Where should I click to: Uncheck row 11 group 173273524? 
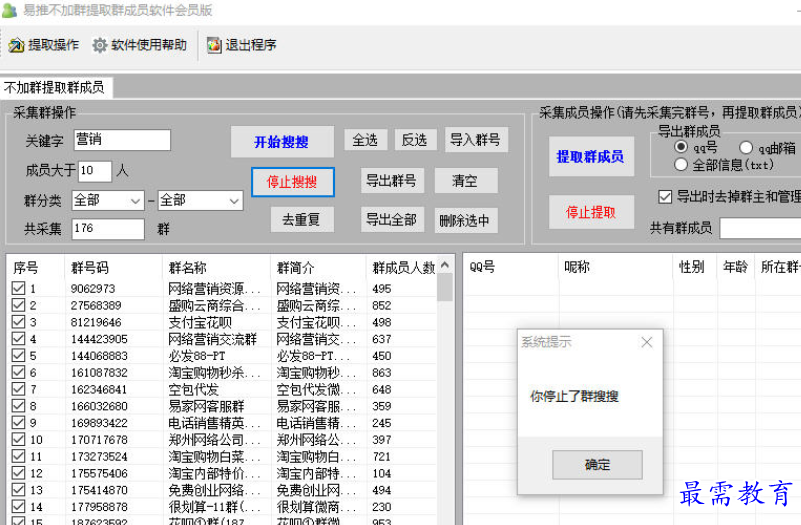point(18,456)
